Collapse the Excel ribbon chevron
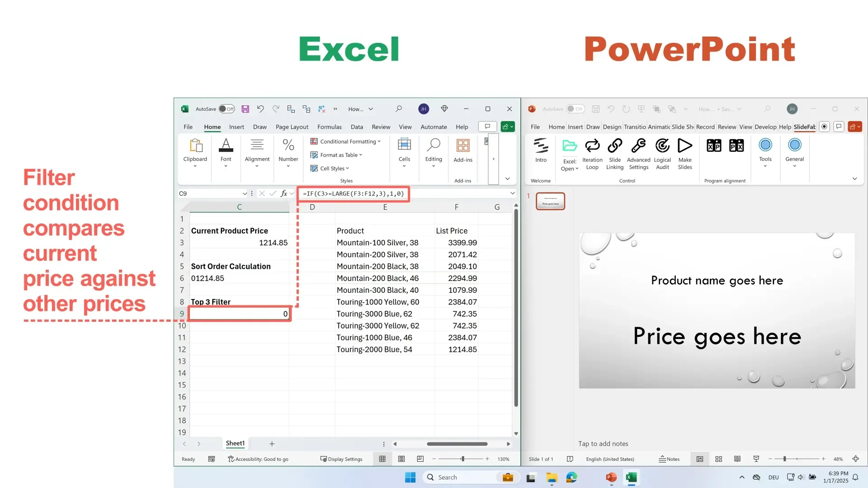 (x=507, y=178)
